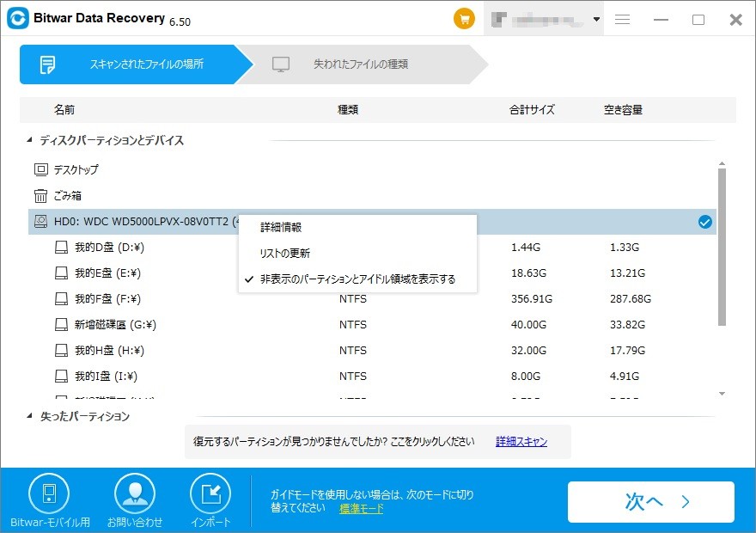Open the hamburger menu in title bar
This screenshot has height=533, width=756.
(x=623, y=20)
